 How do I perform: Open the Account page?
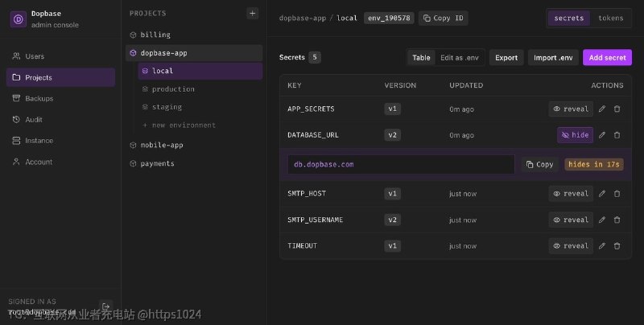point(60,162)
